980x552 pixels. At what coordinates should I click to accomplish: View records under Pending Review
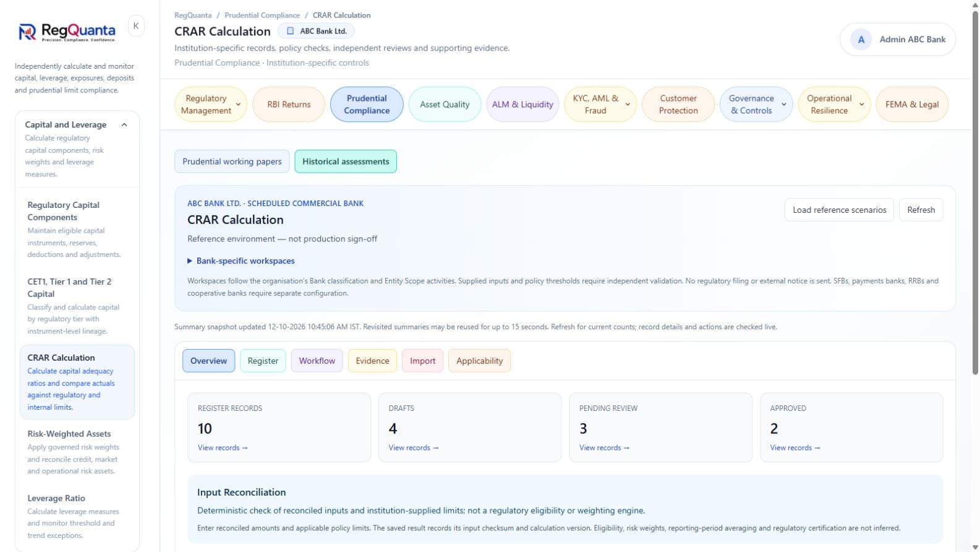[x=604, y=448]
